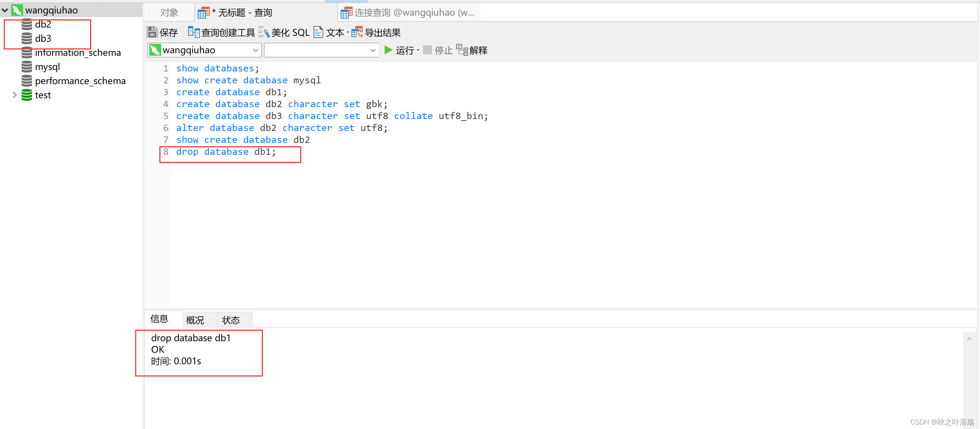Click line number 8 in editor gutter

[x=166, y=152]
